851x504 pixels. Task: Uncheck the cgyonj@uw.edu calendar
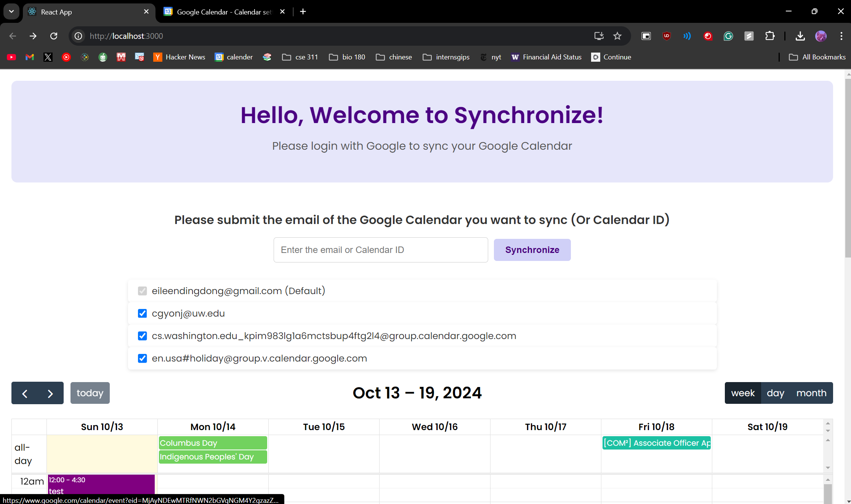142,314
